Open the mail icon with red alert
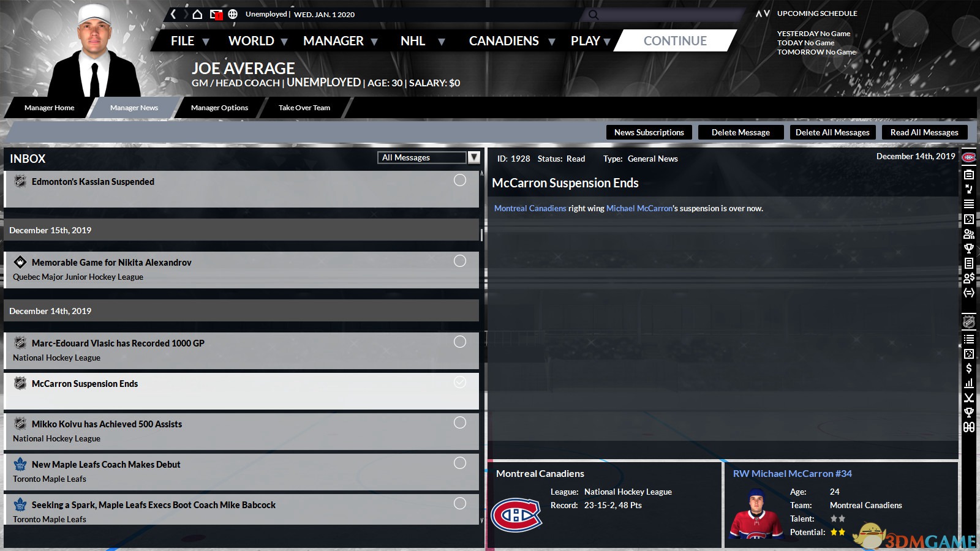The height and width of the screenshot is (551, 980). (x=216, y=14)
